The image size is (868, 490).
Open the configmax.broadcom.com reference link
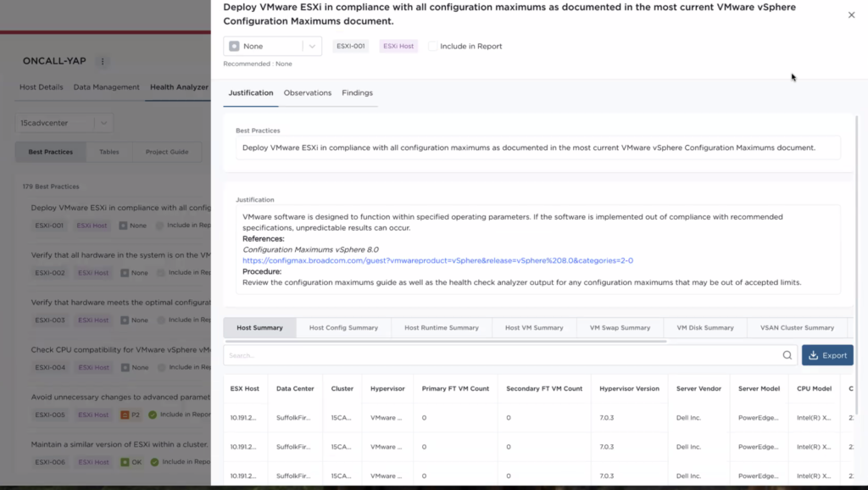(x=437, y=261)
